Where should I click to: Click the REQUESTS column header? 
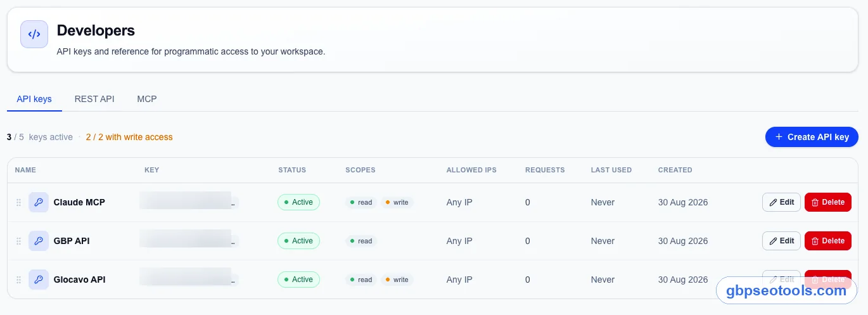pyautogui.click(x=545, y=170)
